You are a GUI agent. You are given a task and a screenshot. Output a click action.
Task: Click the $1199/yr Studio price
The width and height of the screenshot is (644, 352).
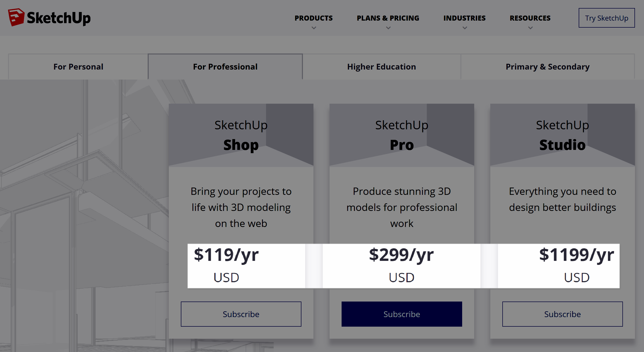576,255
